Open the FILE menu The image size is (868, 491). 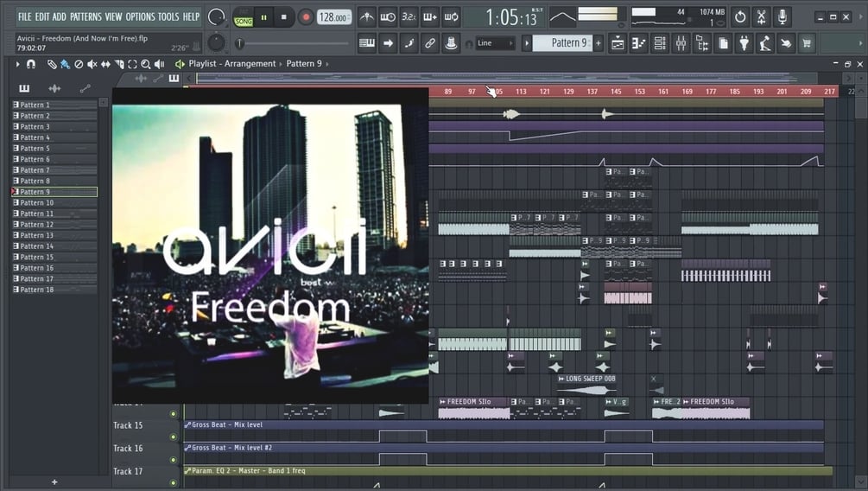coord(24,16)
